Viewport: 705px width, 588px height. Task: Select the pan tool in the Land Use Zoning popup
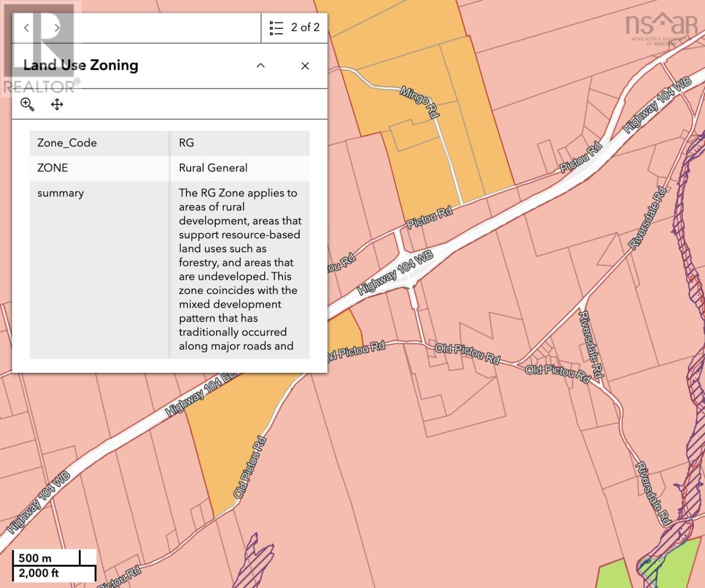tap(57, 104)
